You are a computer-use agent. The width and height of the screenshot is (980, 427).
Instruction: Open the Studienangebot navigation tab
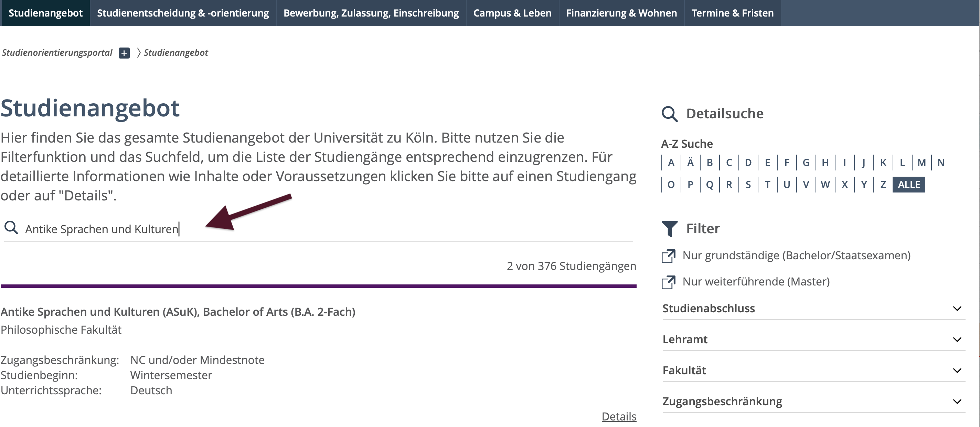tap(45, 13)
